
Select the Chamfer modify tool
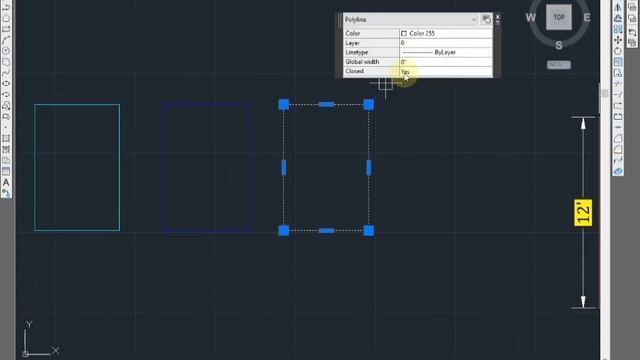coord(618,139)
